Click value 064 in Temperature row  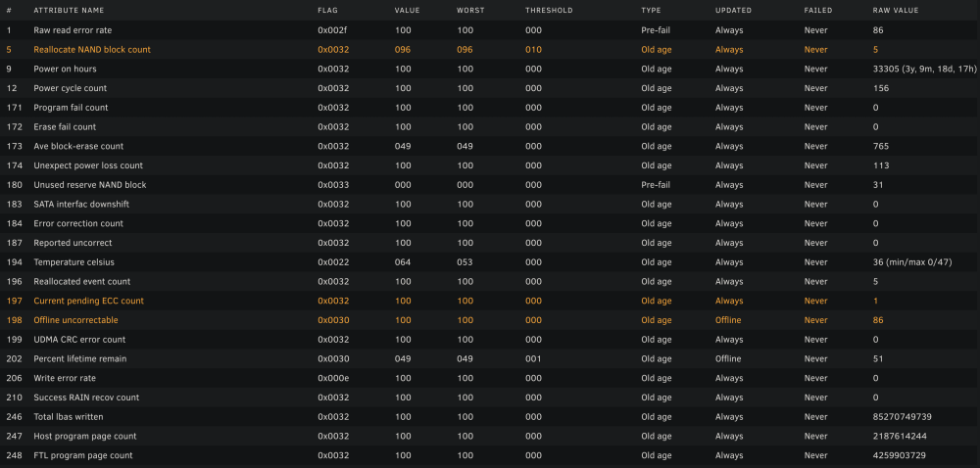tap(403, 262)
